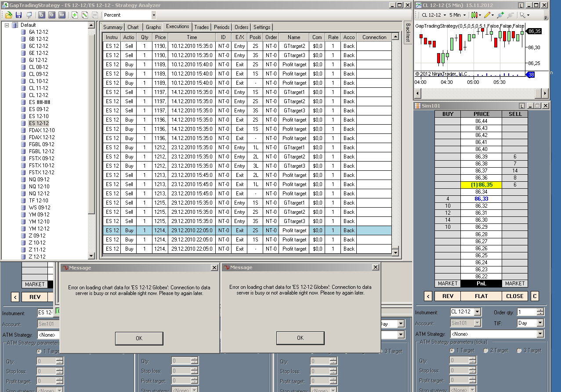Click the Save floppy disk icon
This screenshot has height=392, width=561.
(18, 15)
